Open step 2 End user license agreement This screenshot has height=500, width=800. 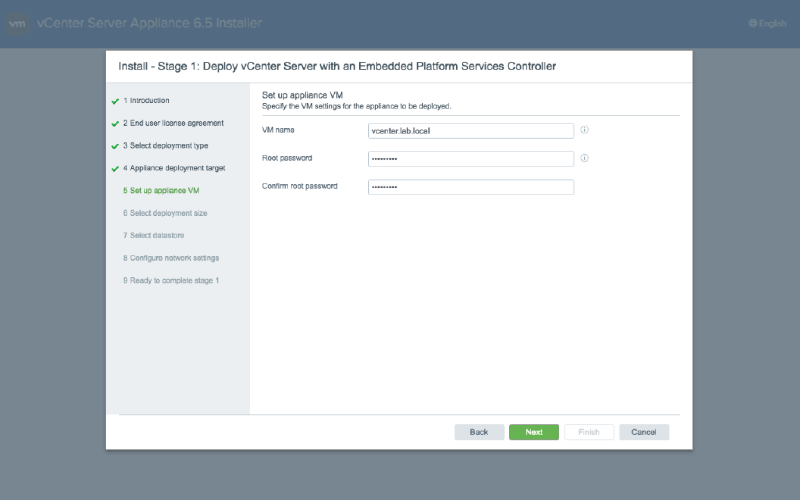[x=176, y=123]
